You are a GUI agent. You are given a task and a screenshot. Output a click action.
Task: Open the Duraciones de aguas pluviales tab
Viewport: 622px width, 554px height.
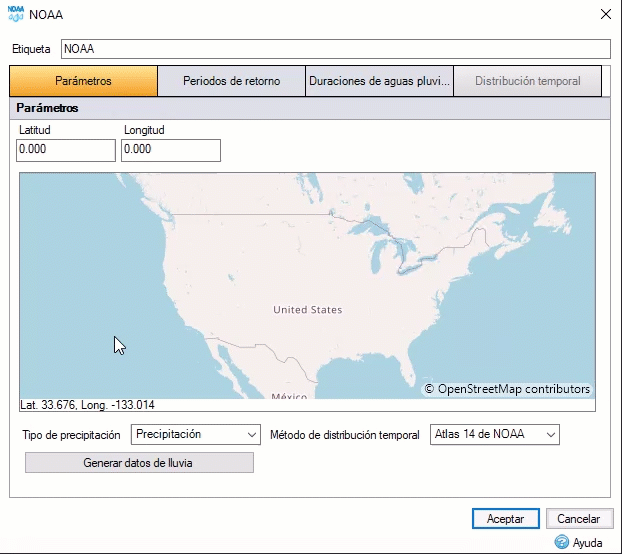(379, 81)
